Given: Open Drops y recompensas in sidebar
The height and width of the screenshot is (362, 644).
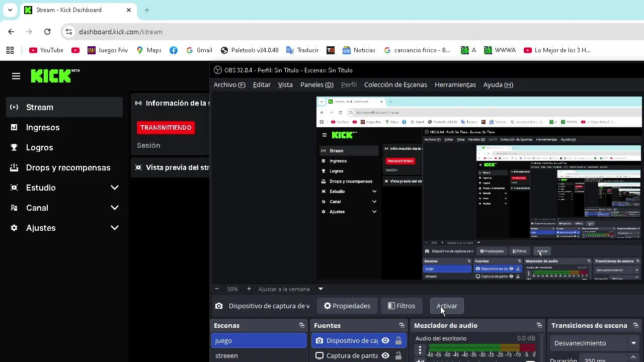Looking at the screenshot, I should click(x=64, y=167).
